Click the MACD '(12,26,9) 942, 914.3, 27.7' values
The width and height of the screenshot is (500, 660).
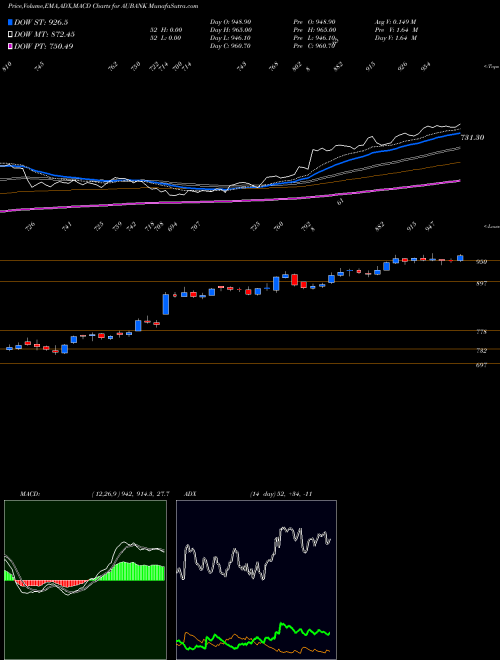coord(130,494)
